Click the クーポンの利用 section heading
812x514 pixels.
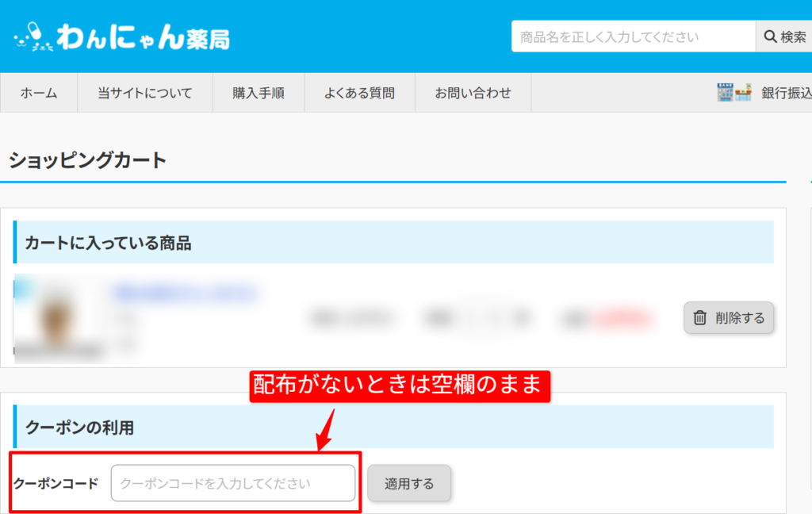pyautogui.click(x=80, y=428)
